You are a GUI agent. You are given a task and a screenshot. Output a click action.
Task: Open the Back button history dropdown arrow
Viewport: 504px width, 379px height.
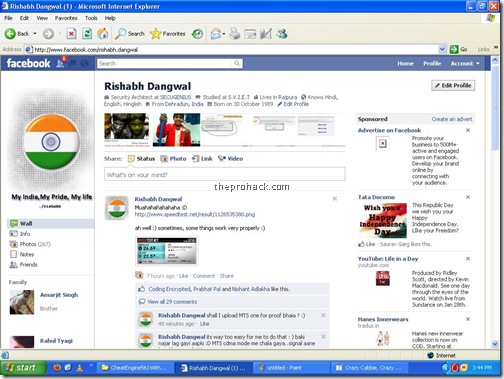pyautogui.click(x=35, y=33)
